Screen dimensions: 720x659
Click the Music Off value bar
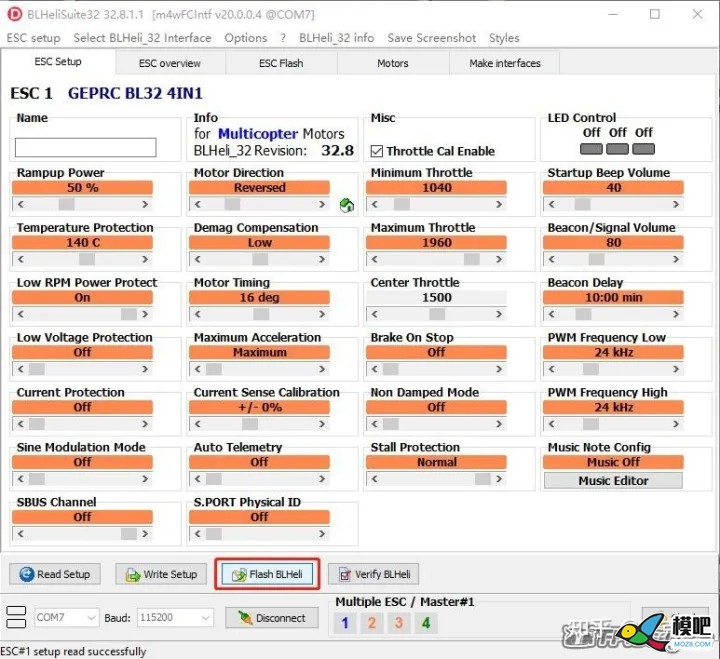[x=613, y=462]
